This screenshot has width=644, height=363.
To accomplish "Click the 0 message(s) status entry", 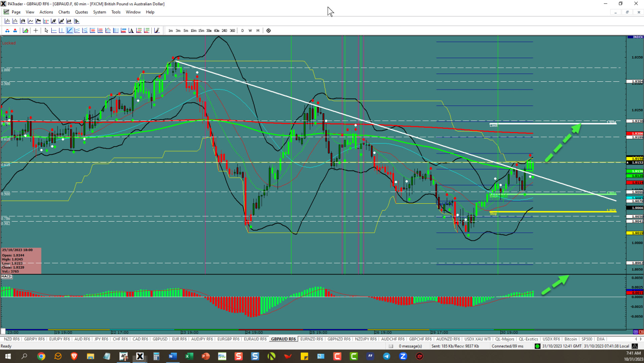I will (410, 346).
